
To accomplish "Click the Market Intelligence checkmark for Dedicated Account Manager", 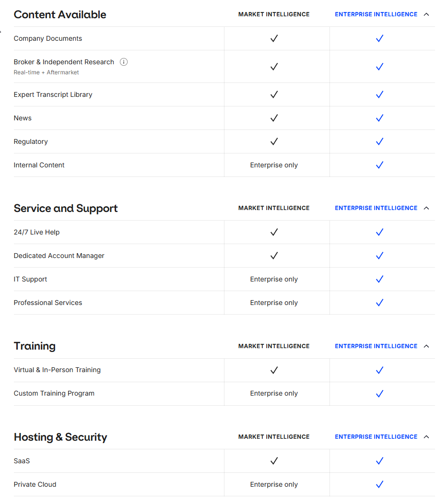I will click(x=274, y=256).
